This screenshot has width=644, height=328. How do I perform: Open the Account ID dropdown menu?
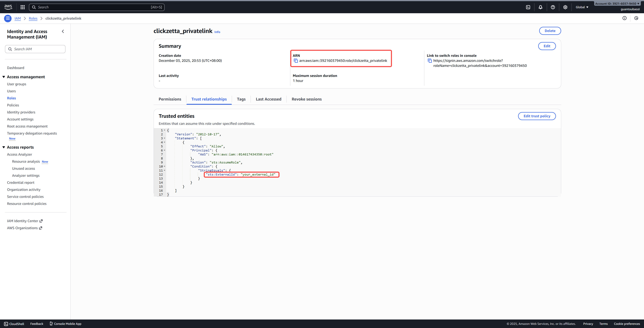[x=616, y=4]
